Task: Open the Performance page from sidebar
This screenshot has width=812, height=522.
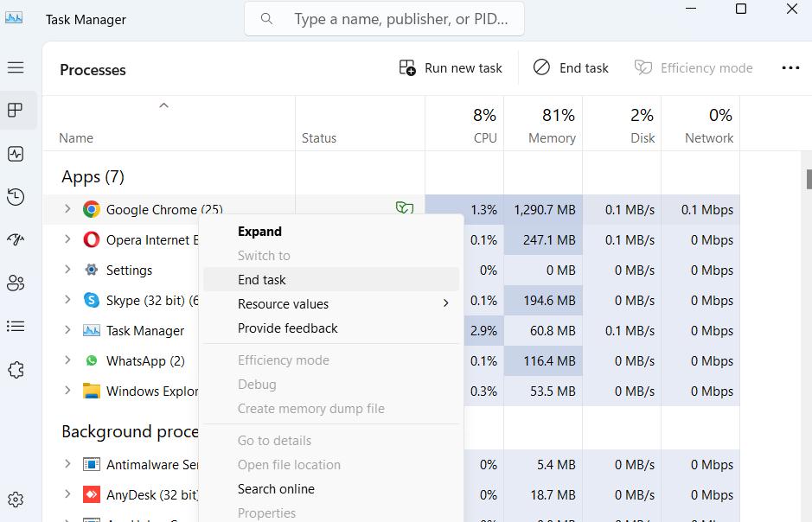Action: pos(16,154)
